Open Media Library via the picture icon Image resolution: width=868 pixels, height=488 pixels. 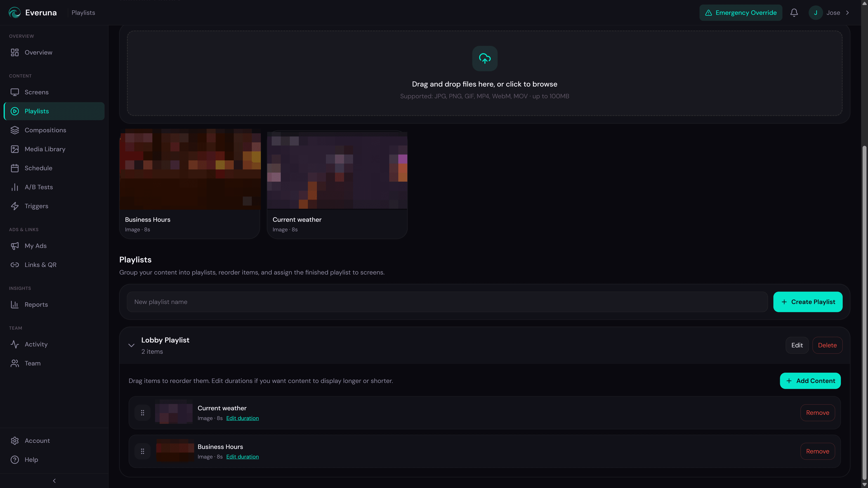pyautogui.click(x=15, y=149)
